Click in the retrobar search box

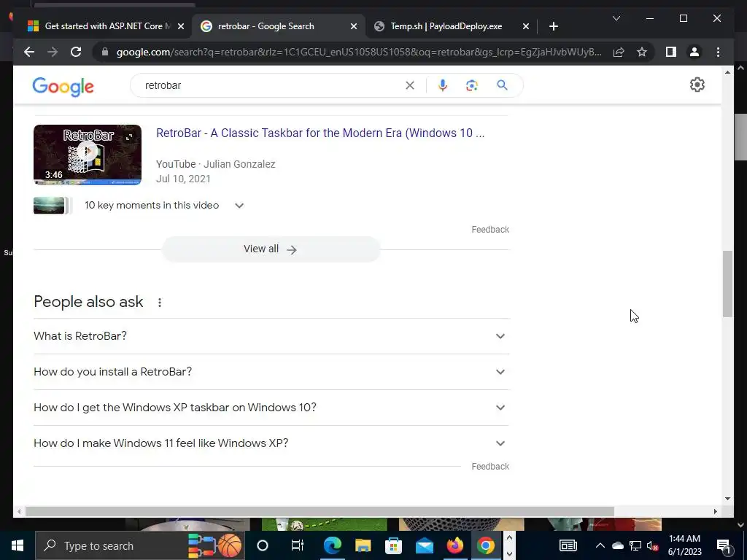(271, 85)
